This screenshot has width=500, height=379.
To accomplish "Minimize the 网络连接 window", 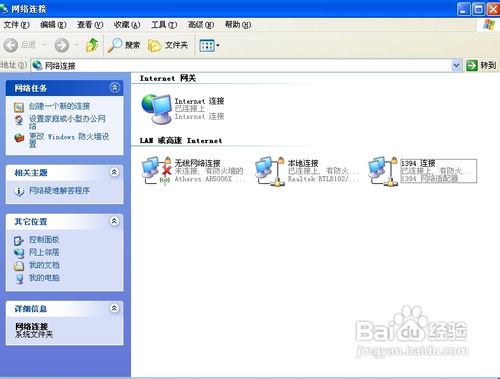I will pos(464,9).
